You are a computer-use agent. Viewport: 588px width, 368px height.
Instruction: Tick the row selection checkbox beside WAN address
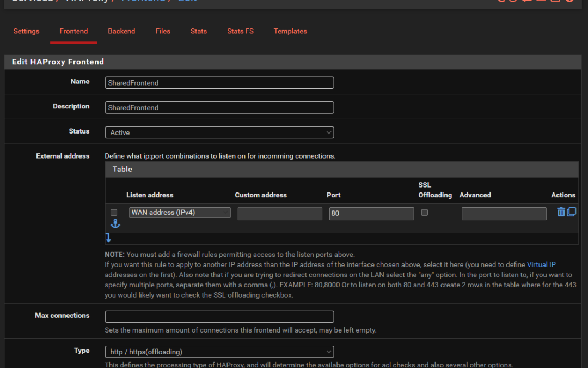point(114,213)
